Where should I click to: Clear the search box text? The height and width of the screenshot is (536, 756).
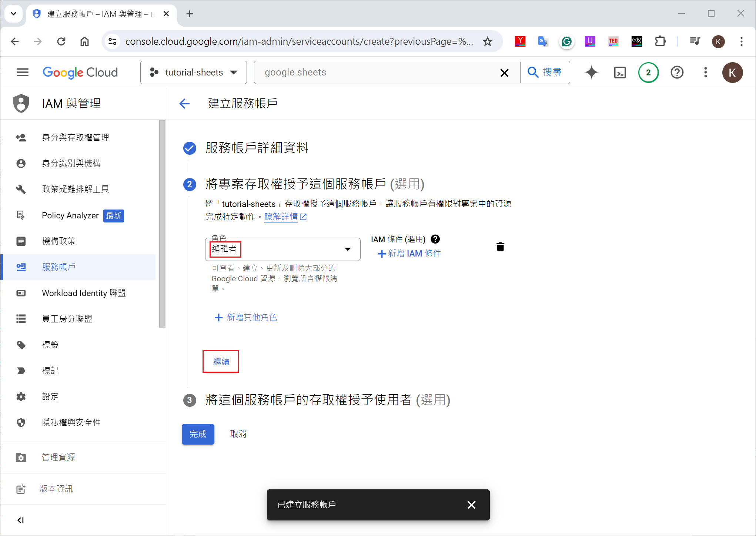tap(504, 73)
